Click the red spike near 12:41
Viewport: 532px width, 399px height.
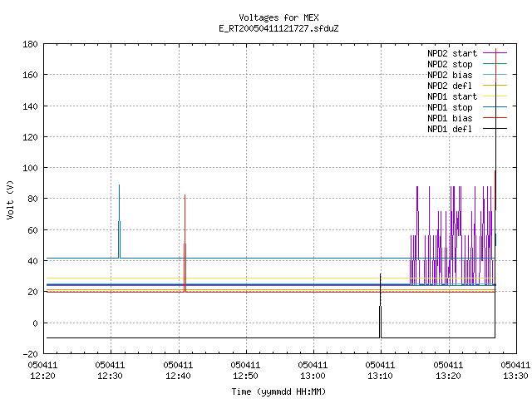click(185, 243)
